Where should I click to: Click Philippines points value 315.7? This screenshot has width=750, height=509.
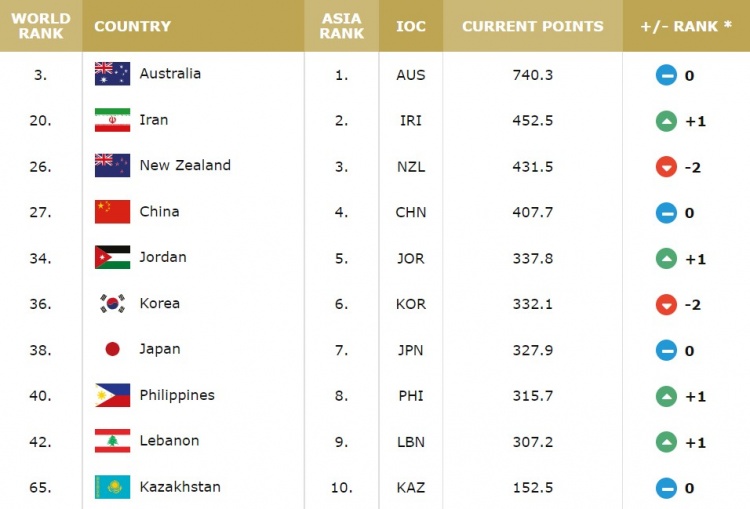point(533,396)
